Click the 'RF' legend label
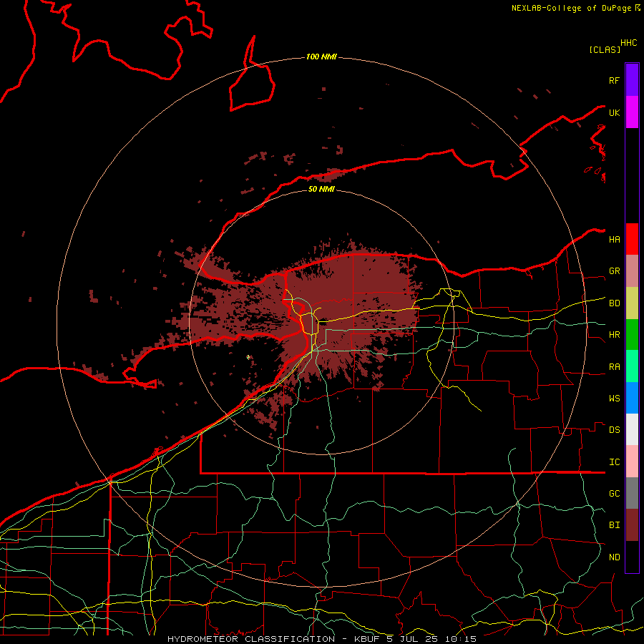The width and height of the screenshot is (644, 644). pos(614,80)
